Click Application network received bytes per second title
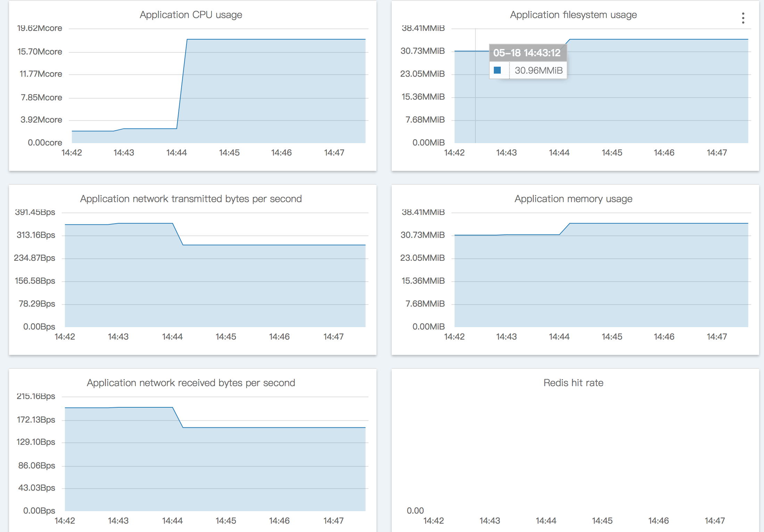 pyautogui.click(x=191, y=383)
